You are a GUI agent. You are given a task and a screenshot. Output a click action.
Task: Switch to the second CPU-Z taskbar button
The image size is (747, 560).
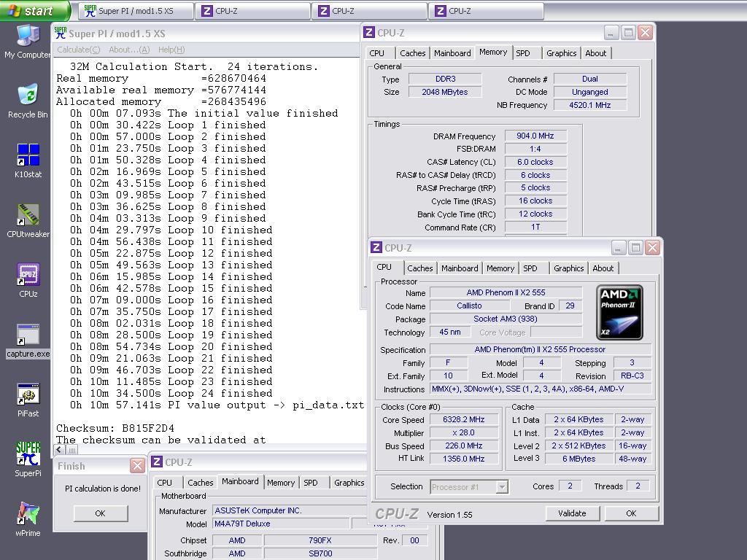pyautogui.click(x=369, y=11)
